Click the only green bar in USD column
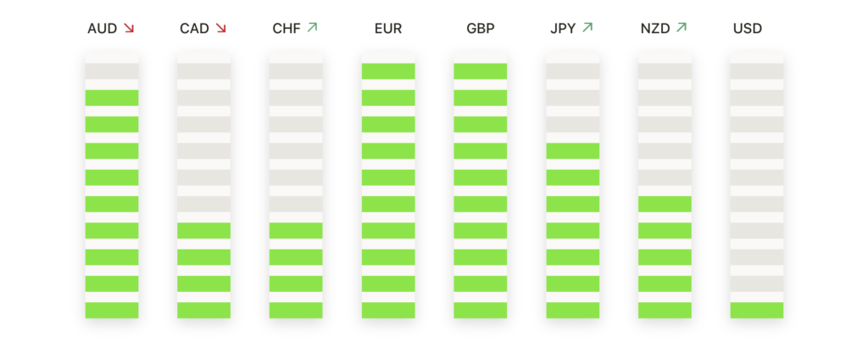 pyautogui.click(x=757, y=311)
